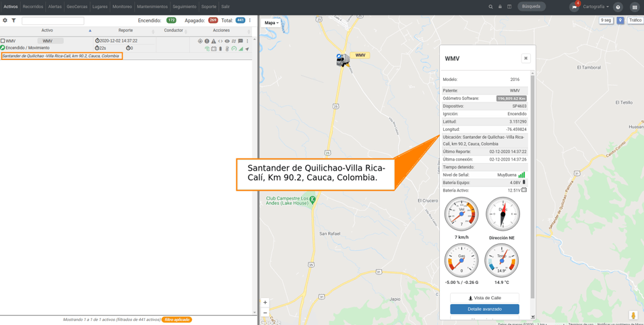
Task: Open the apps grid icon
Action: pos(635,7)
